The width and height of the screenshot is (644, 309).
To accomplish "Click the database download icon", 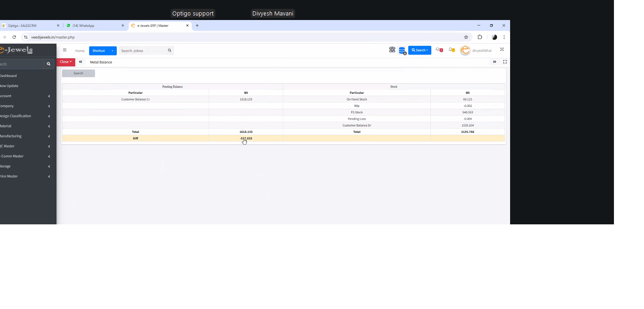I will [402, 51].
